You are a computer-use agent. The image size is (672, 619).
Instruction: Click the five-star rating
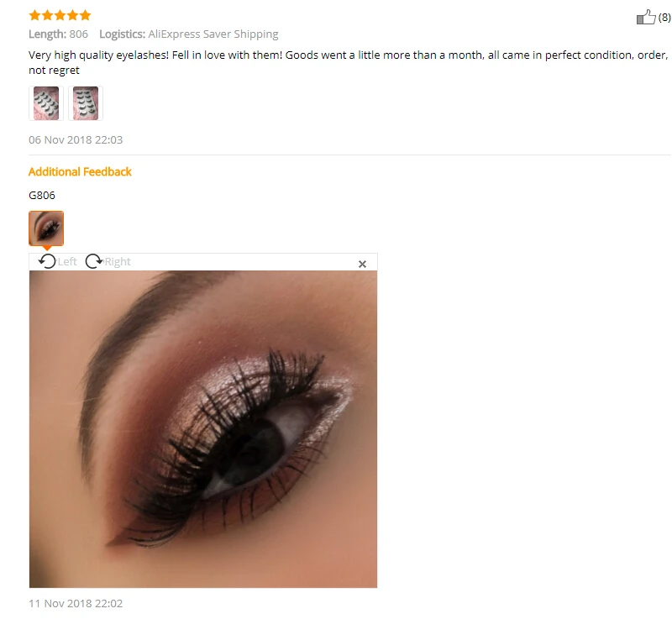[x=60, y=15]
